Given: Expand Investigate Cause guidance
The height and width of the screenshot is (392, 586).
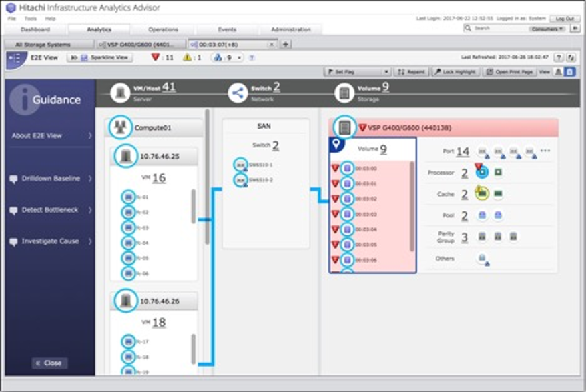Looking at the screenshot, I should pos(51,241).
